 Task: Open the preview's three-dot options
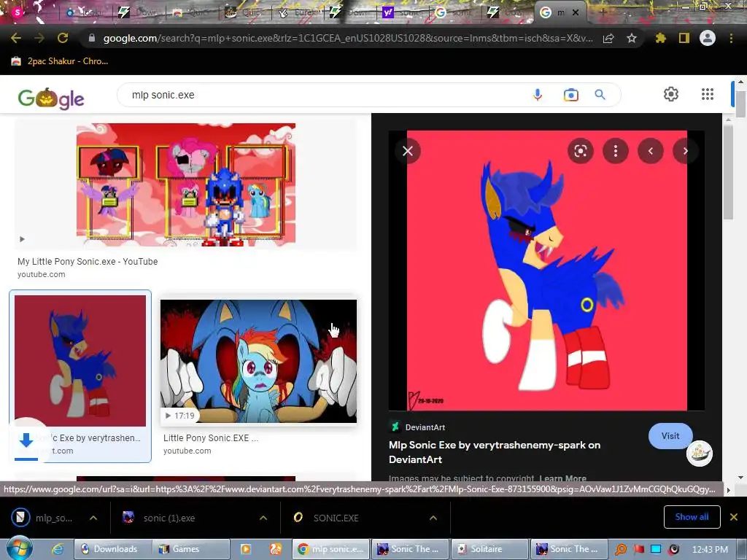[616, 151]
